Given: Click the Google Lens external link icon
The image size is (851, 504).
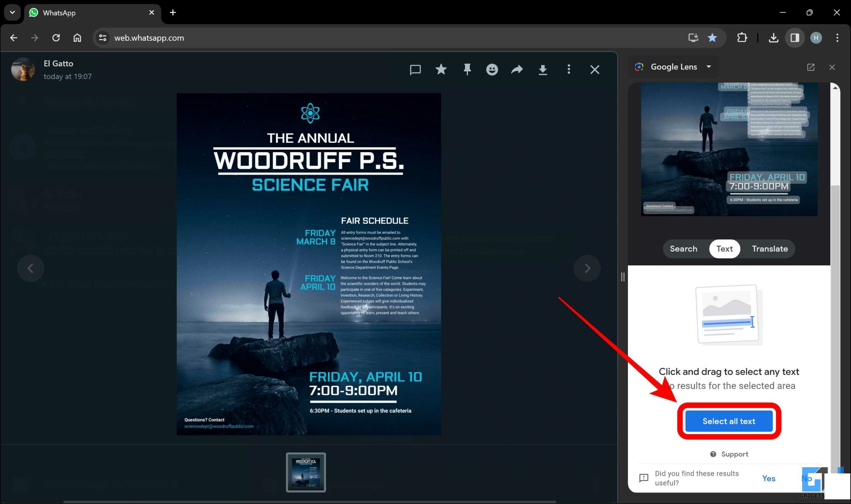Looking at the screenshot, I should click(811, 66).
